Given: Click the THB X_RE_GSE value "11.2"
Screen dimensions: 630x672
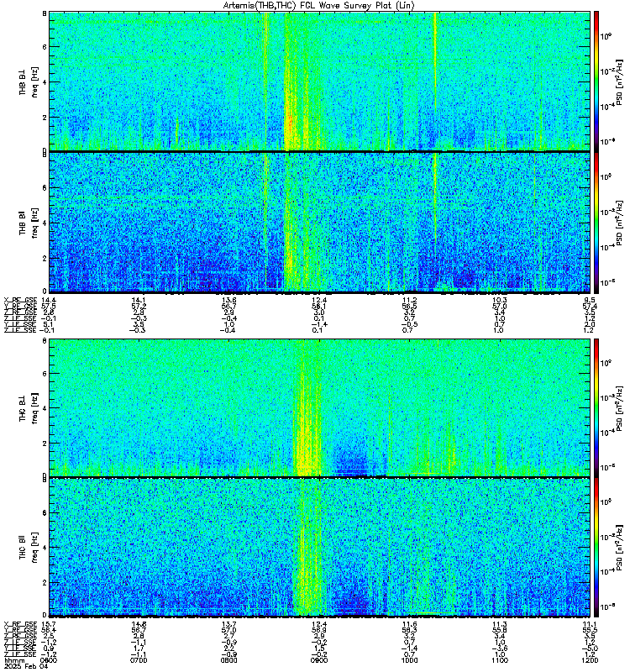Looking at the screenshot, I should 410,300.
